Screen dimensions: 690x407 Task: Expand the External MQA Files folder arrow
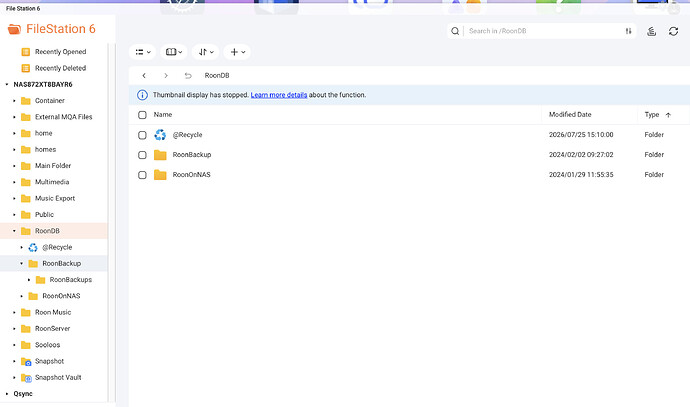pyautogui.click(x=14, y=117)
